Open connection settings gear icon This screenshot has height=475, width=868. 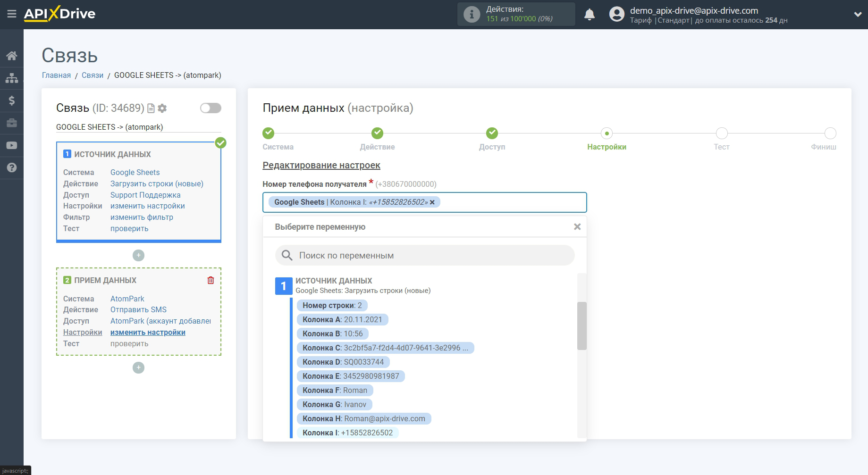point(162,108)
